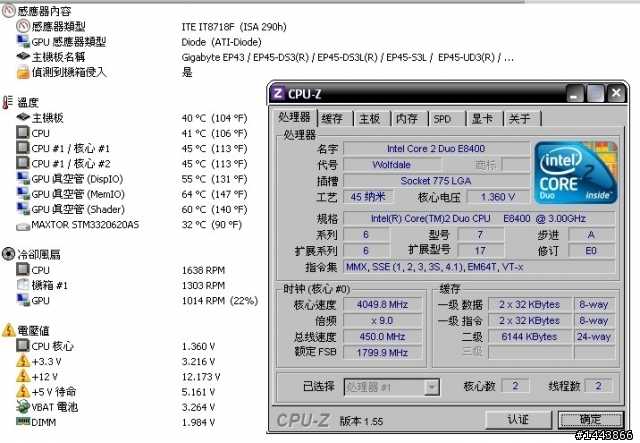Click the CPU-Z title bar Z logo
Image resolution: width=640 pixels, height=443 pixels.
point(278,93)
